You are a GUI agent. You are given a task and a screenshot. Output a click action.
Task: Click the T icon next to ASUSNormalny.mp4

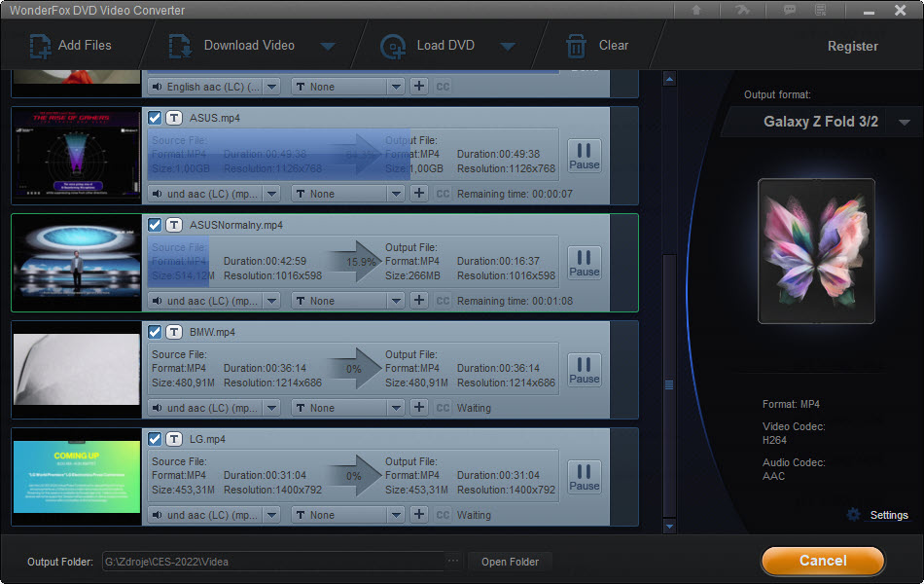tap(173, 225)
